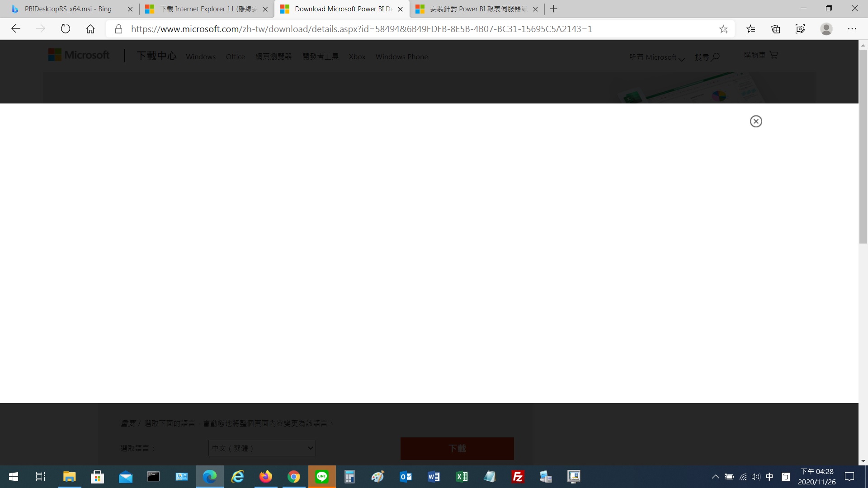Open the 搜尋 search
Image resolution: width=868 pixels, height=488 pixels.
tap(707, 57)
